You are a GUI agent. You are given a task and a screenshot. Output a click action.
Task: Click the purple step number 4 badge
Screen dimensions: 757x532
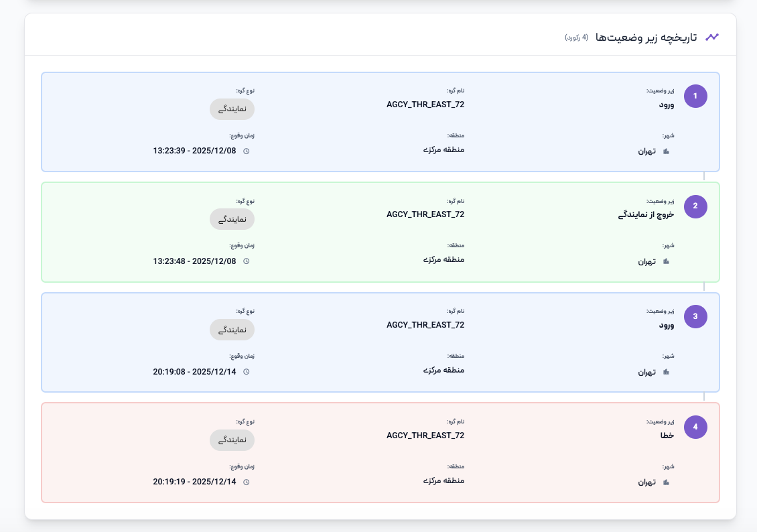pyautogui.click(x=695, y=427)
